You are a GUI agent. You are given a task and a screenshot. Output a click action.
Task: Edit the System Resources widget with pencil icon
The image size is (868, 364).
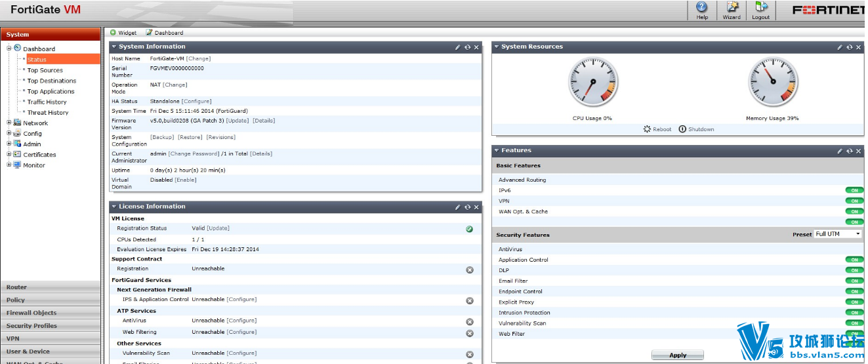coord(840,47)
